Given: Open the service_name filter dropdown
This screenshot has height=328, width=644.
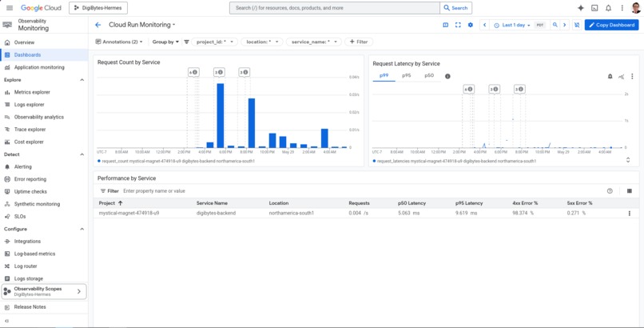Looking at the screenshot, I should coord(314,42).
